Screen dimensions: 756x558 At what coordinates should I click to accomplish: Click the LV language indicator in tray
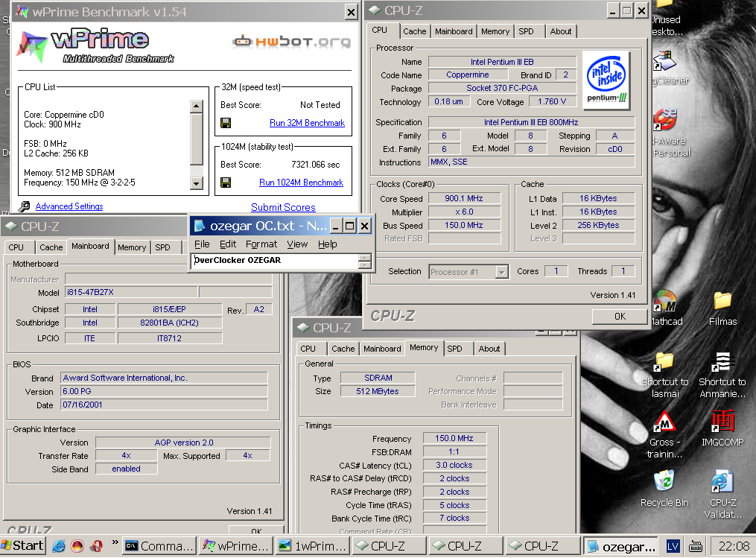[673, 546]
